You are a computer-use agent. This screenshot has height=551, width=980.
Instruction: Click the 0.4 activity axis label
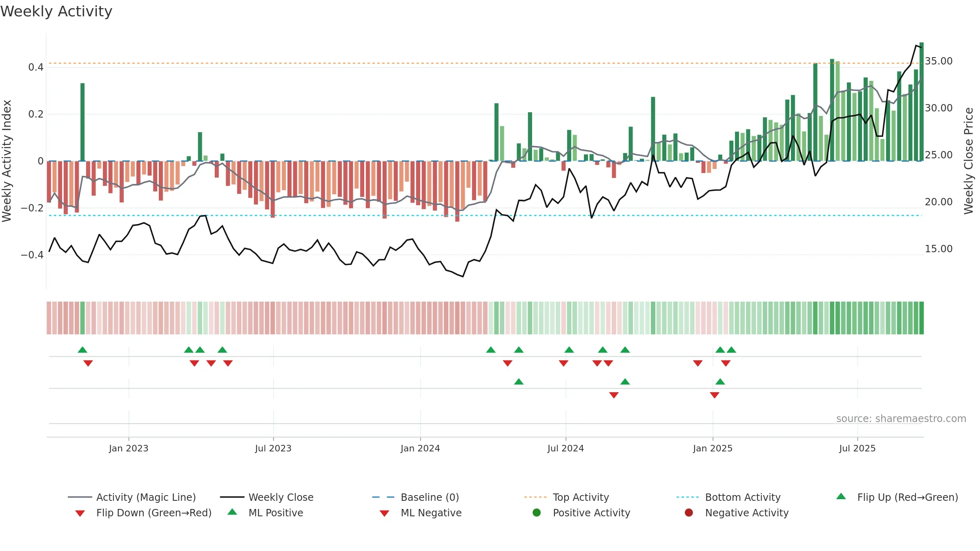point(36,67)
